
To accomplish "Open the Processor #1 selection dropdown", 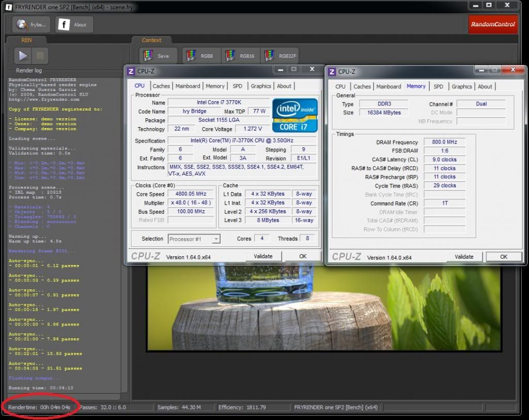I will click(194, 239).
